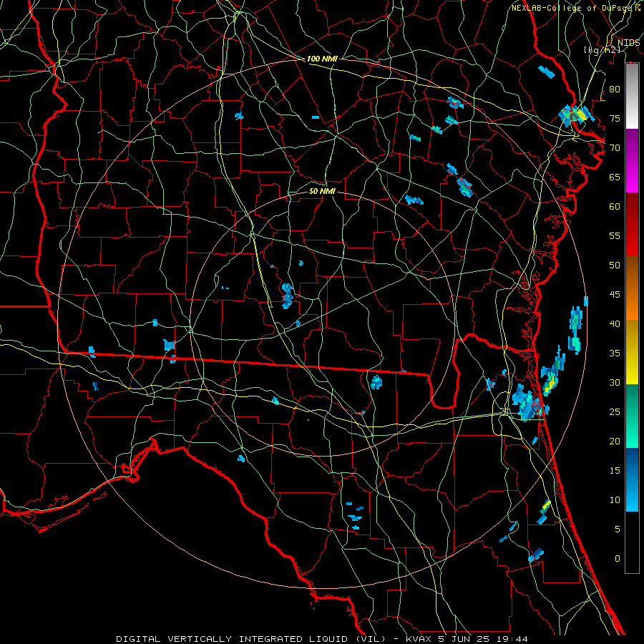Click the purple-magenta segment of the VIL scale
The width and height of the screenshot is (644, 644).
point(632,161)
